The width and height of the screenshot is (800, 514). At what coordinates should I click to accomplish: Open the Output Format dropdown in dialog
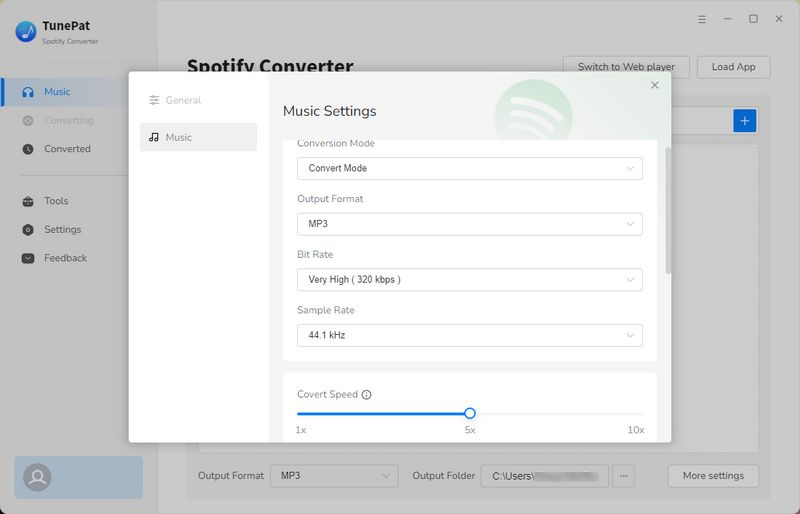(x=469, y=224)
